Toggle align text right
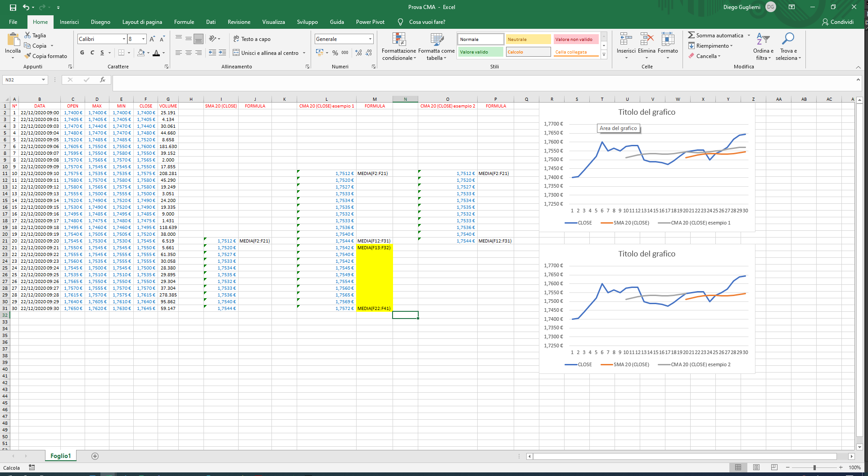Viewport: 868px width, 476px height. tap(199, 53)
